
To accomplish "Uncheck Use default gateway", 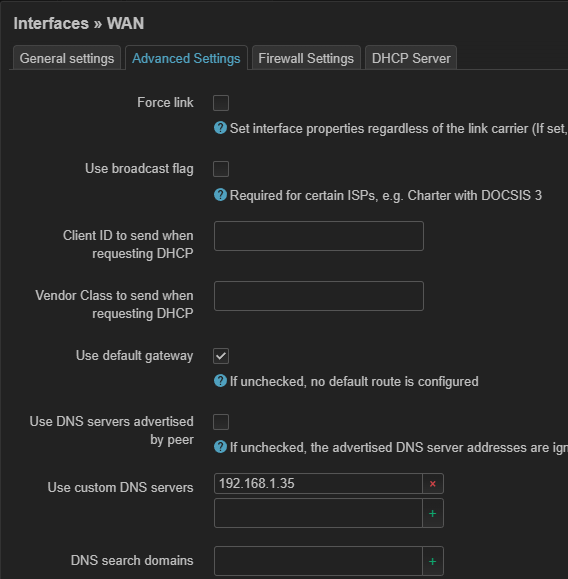I will coord(221,356).
